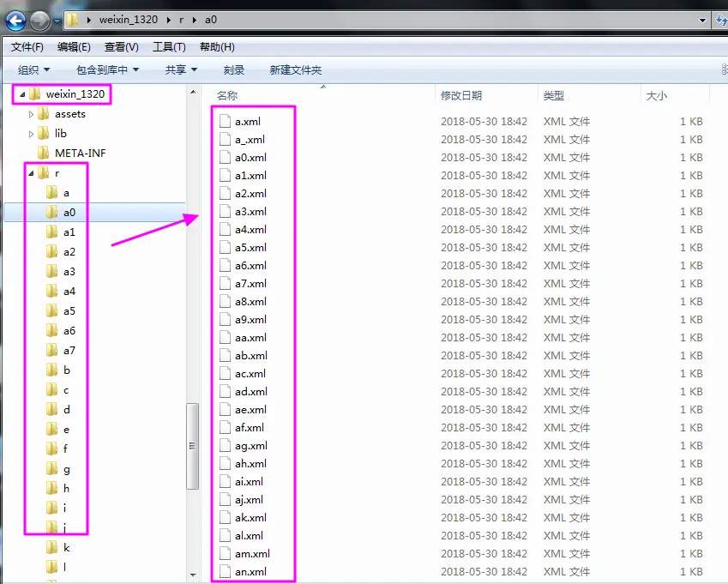Select folder g icon in tree
The height and width of the screenshot is (584, 728).
tap(52, 469)
